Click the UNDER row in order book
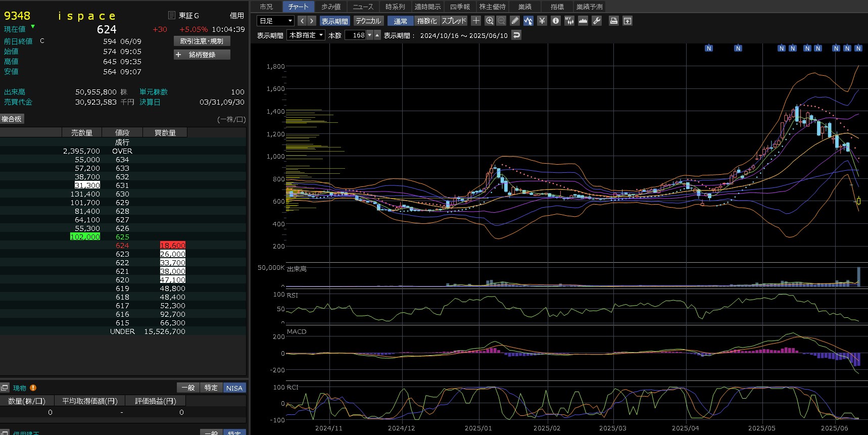This screenshot has width=868, height=435. (123, 331)
